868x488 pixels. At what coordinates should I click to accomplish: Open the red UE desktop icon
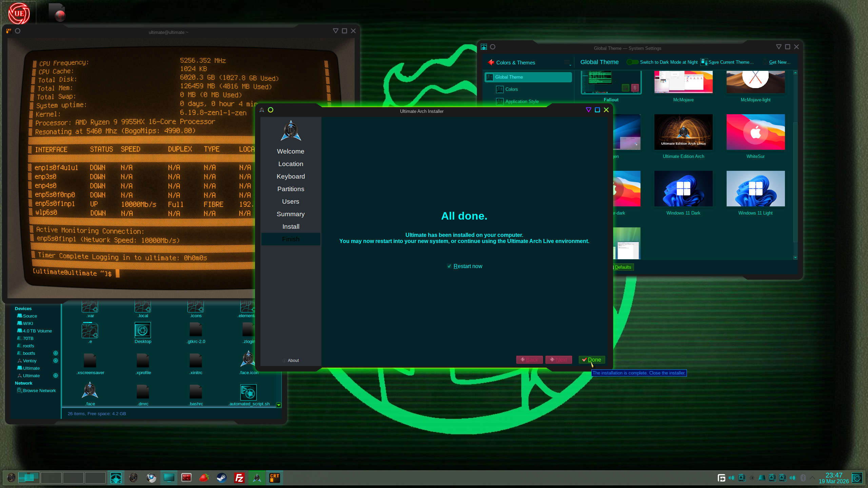tap(19, 14)
